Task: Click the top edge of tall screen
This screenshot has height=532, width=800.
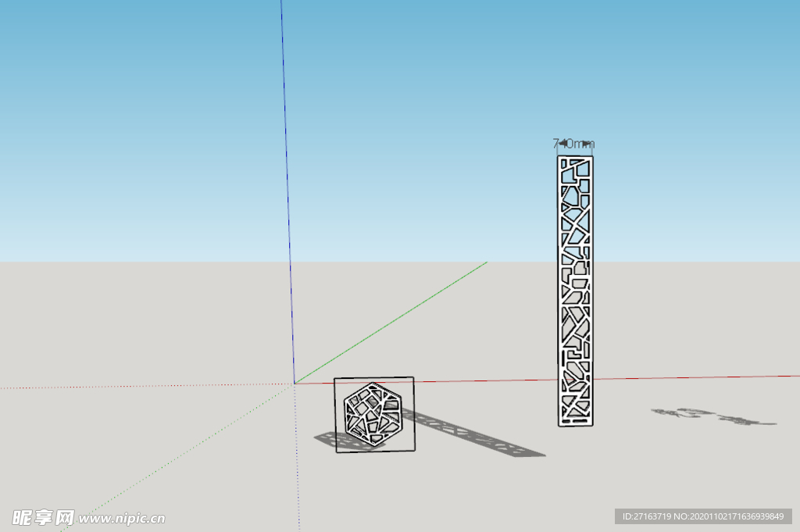Action: click(575, 158)
